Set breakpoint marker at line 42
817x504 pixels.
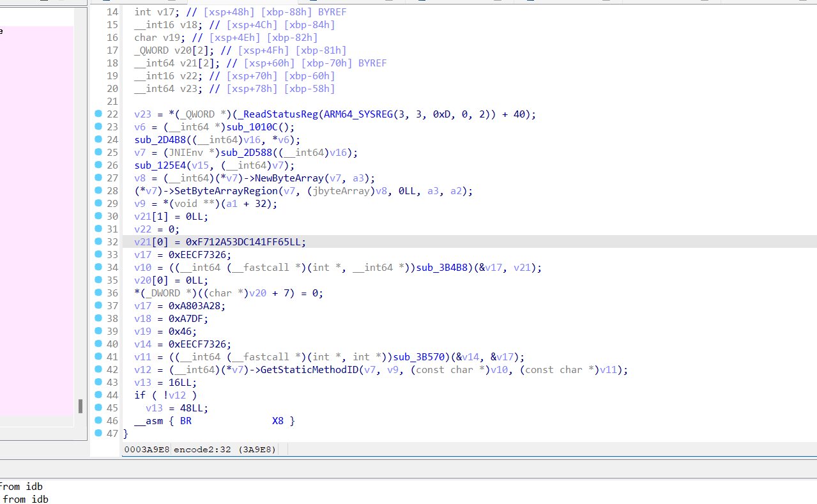click(x=98, y=369)
